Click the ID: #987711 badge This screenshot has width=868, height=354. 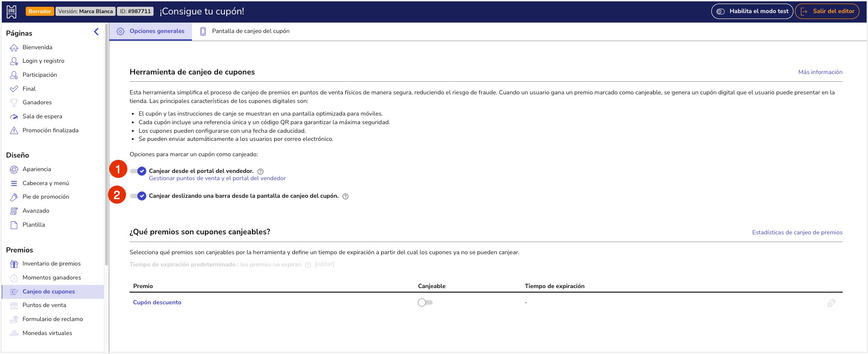[135, 11]
